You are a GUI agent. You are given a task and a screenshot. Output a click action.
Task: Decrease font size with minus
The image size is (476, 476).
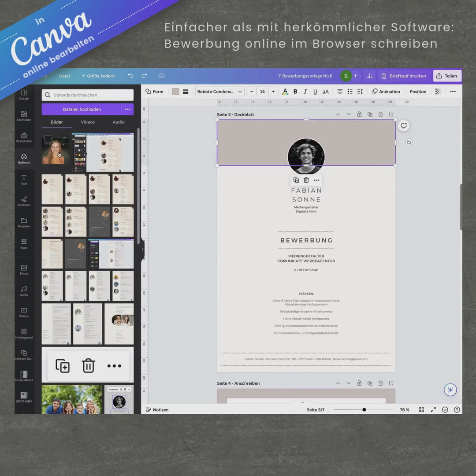252,91
